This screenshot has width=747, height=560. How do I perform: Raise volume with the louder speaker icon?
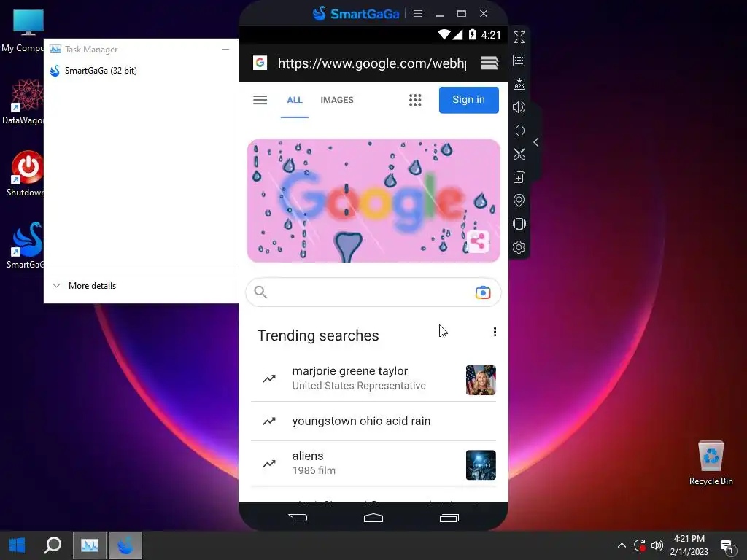(x=519, y=107)
